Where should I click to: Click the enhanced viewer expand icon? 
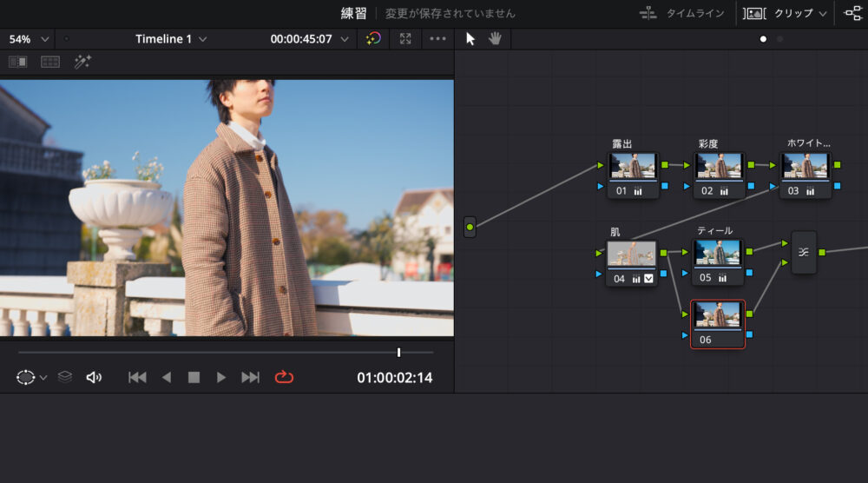tap(405, 39)
